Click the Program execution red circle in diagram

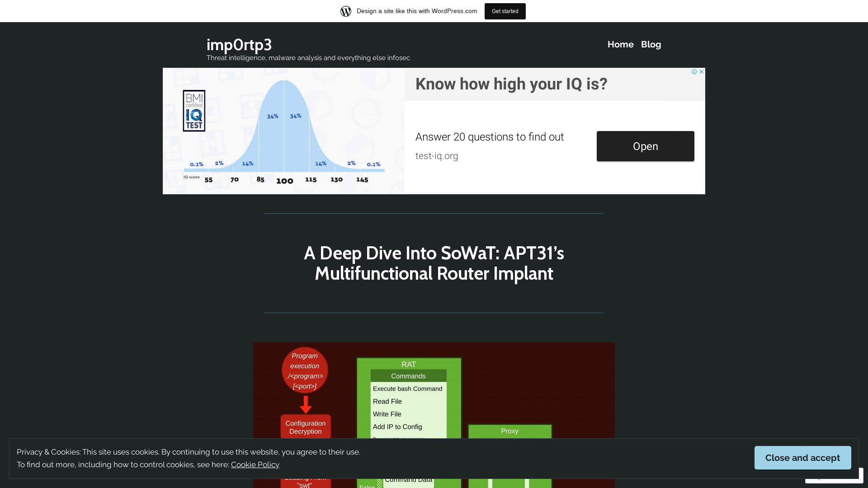[305, 371]
